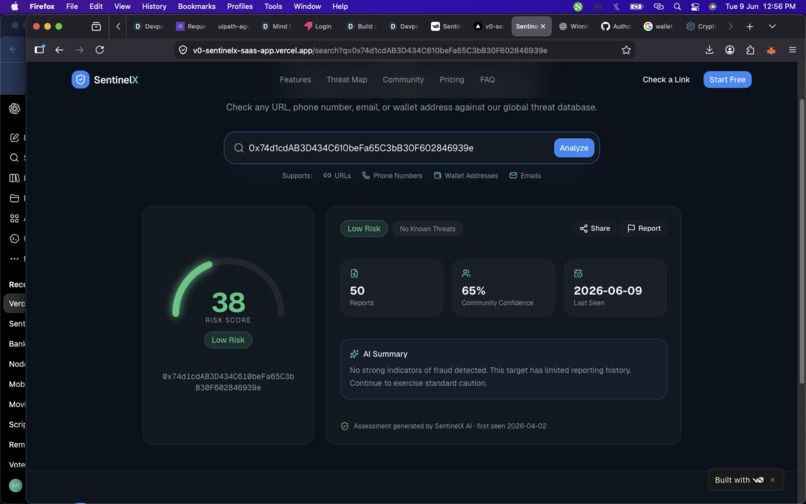The image size is (806, 504).
Task: Click the new chat icon in background sidebar
Action: (14, 137)
